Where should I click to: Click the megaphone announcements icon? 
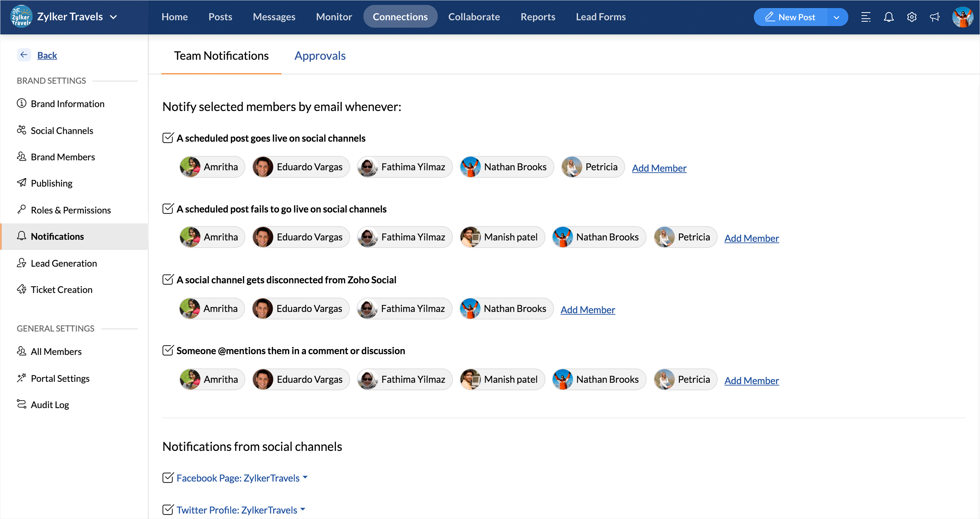[934, 17]
